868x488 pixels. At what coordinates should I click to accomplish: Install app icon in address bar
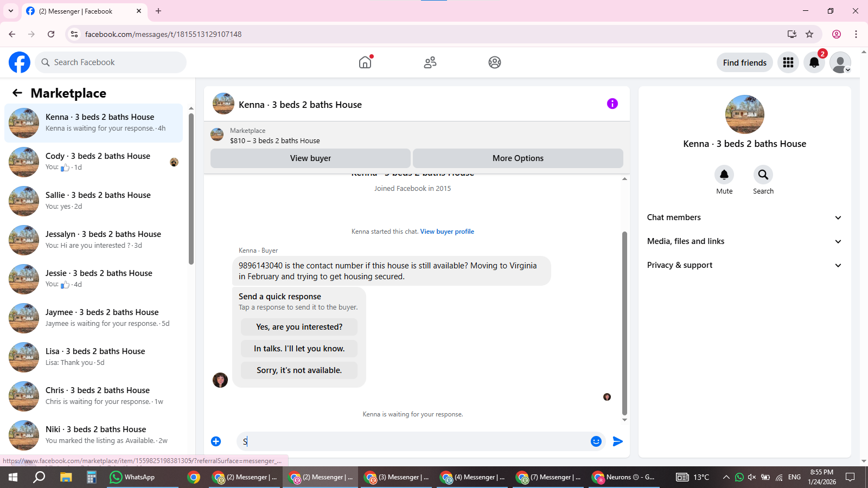tap(792, 34)
